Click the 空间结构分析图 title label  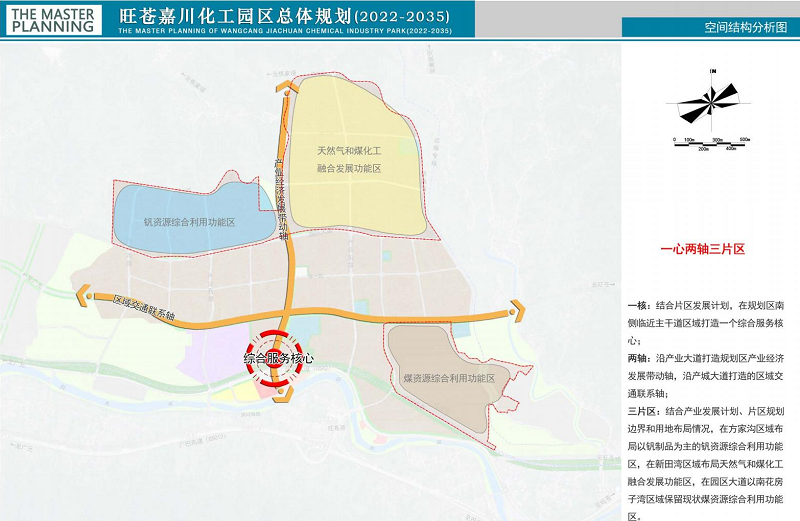point(711,28)
